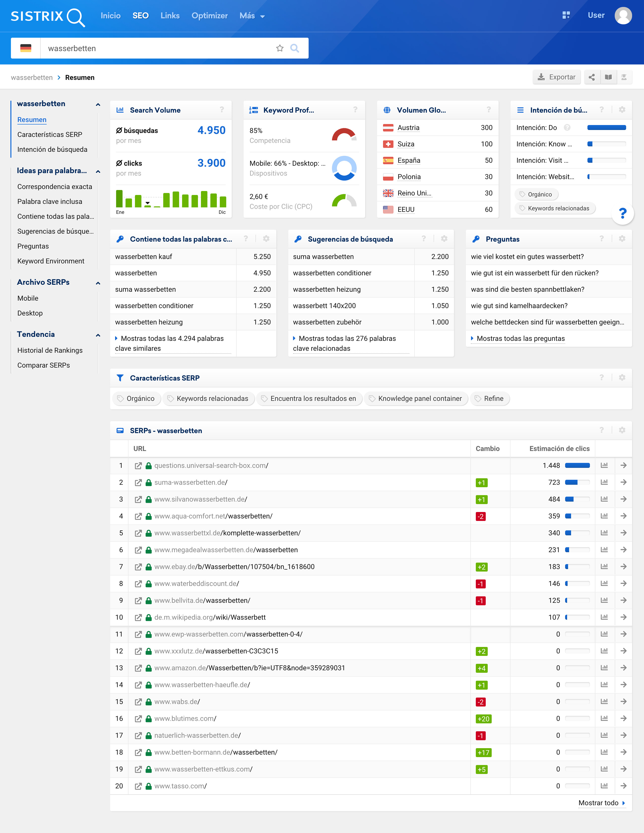
Task: Click the arrow icon for questions.universal-search-box.com row
Action: [623, 465]
